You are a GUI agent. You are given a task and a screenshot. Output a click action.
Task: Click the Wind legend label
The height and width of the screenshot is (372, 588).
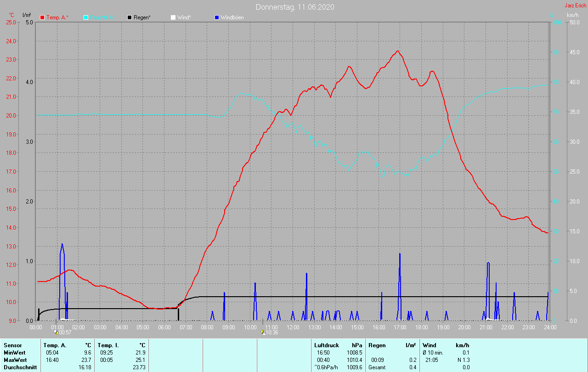point(184,17)
